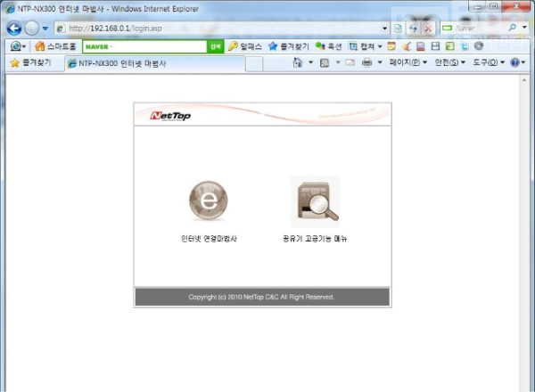Expand the Print dropdown arrow
Viewport: 535px width, 392px height.
click(x=380, y=62)
